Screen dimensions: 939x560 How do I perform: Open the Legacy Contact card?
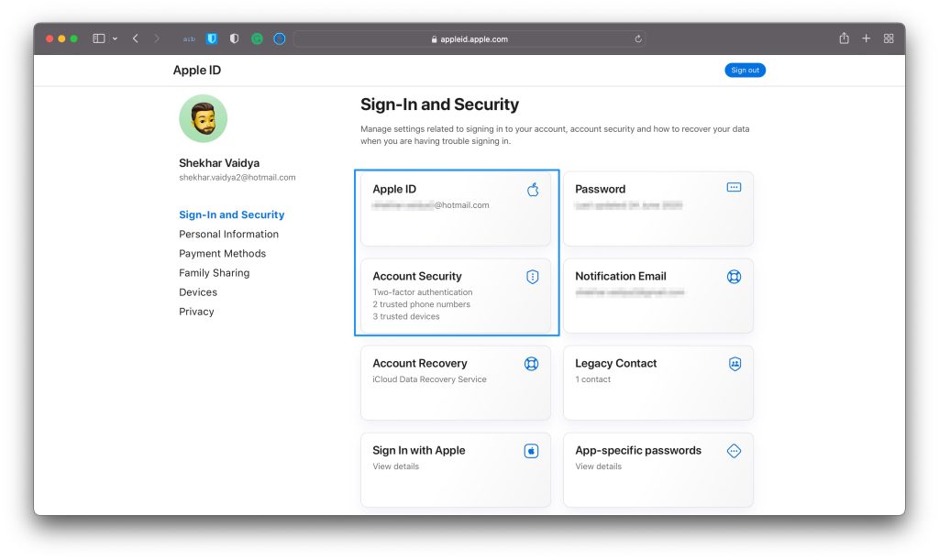click(658, 383)
